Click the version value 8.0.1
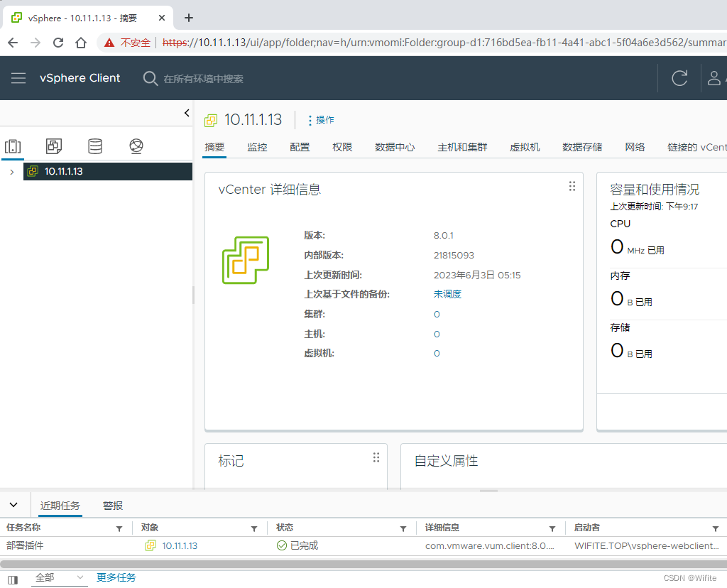This screenshot has height=588, width=727. 443,236
